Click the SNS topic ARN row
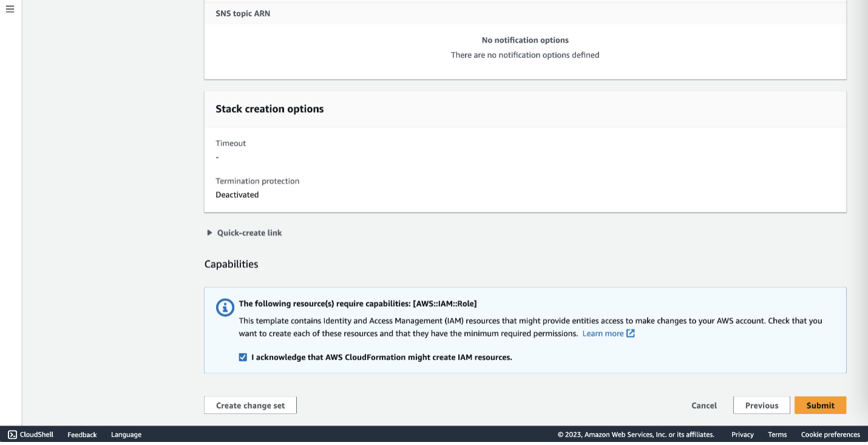Viewport: 868px width, 445px height. click(243, 13)
